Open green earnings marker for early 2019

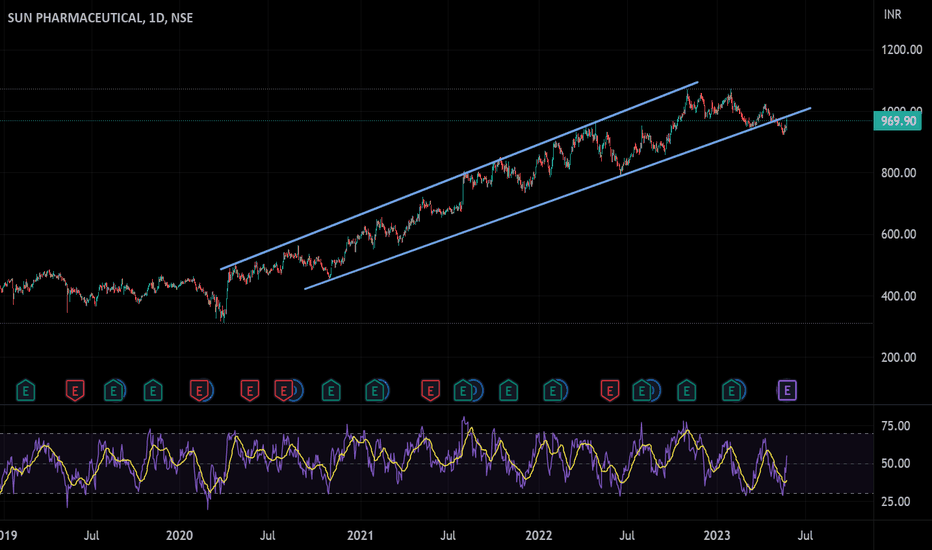[x=26, y=391]
